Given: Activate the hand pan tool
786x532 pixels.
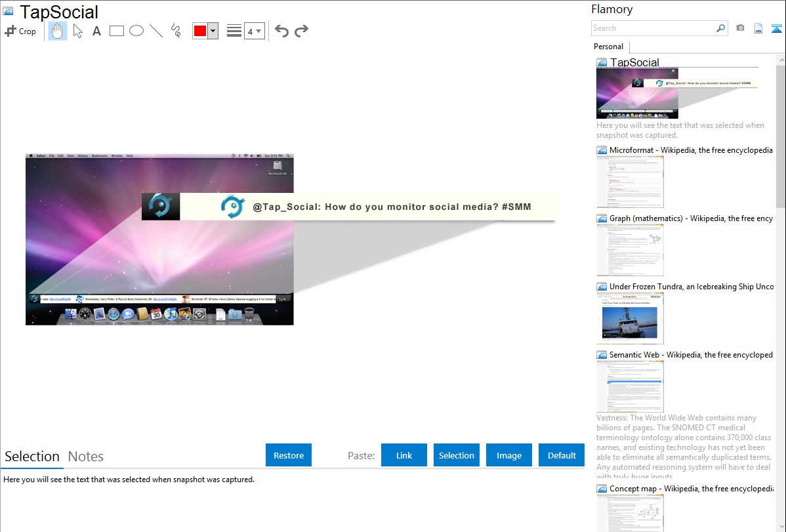Looking at the screenshot, I should (58, 31).
